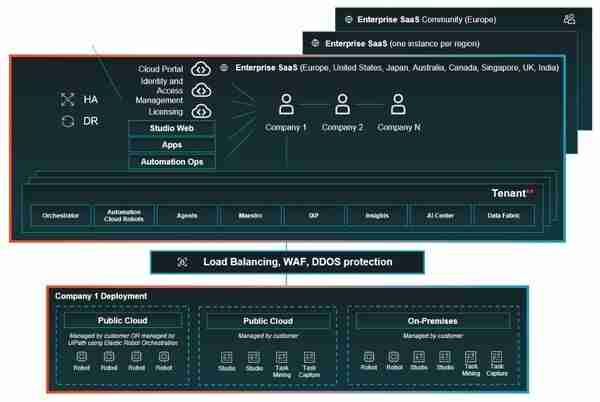Click the Enterprise SaaS Community (Europe) heading
Viewport: 600px width, 402px height.
click(x=427, y=20)
